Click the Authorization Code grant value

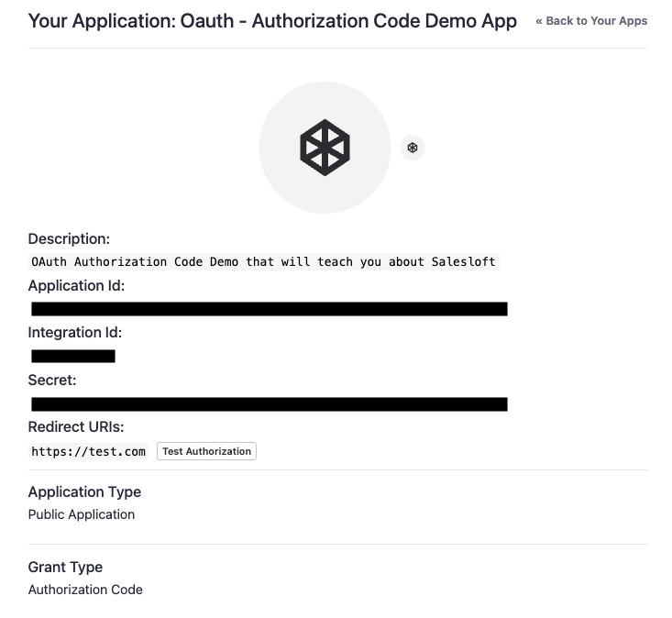pyautogui.click(x=85, y=590)
